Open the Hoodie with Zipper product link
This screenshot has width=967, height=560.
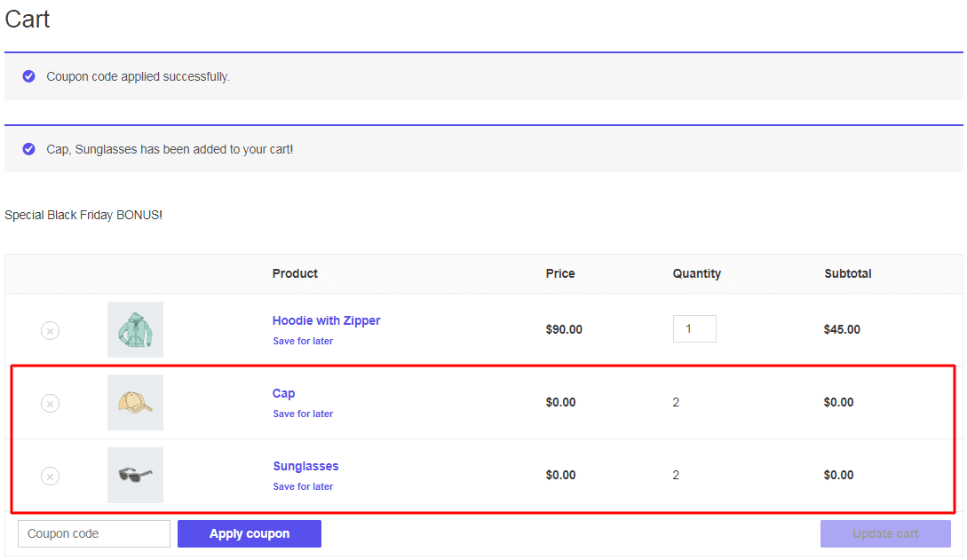click(x=326, y=320)
